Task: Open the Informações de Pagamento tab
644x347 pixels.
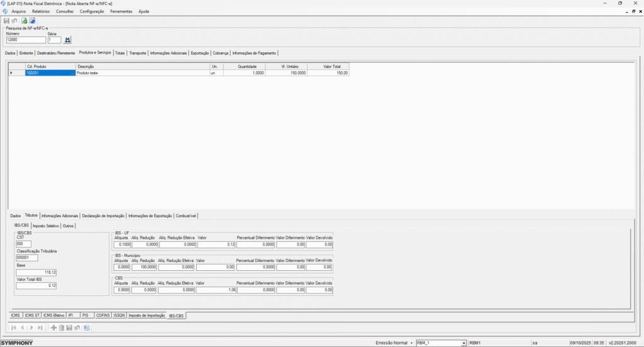Action: point(254,53)
